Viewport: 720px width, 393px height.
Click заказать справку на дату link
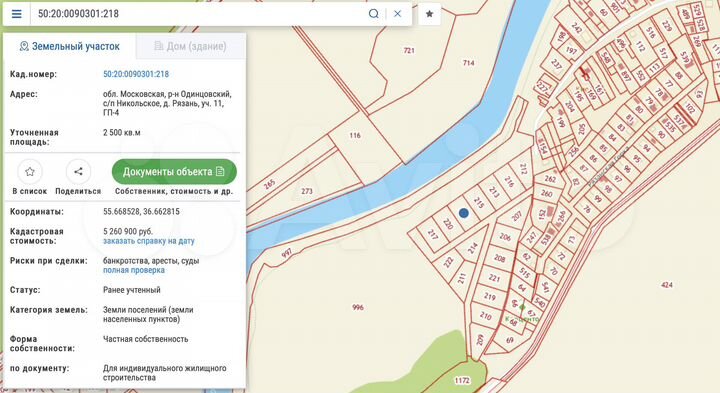point(149,241)
